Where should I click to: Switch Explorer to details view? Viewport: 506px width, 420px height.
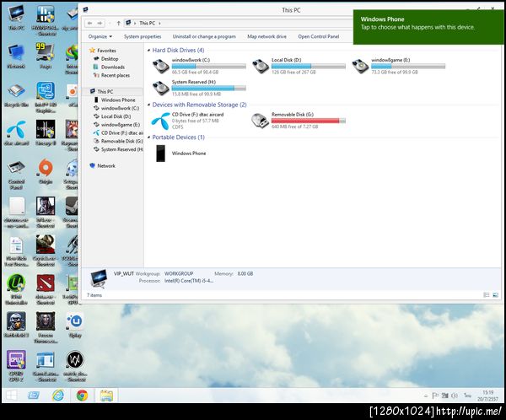click(x=487, y=294)
